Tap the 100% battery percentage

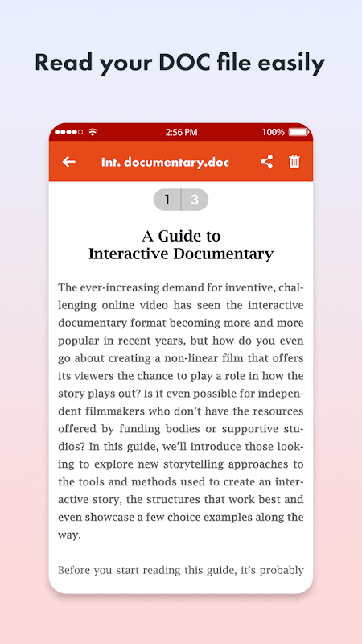[273, 132]
